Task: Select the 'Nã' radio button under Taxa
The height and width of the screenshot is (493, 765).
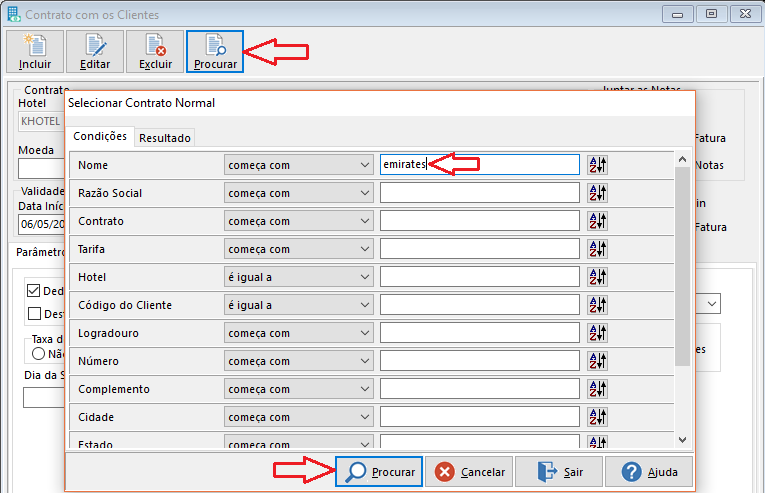Action: [x=39, y=353]
